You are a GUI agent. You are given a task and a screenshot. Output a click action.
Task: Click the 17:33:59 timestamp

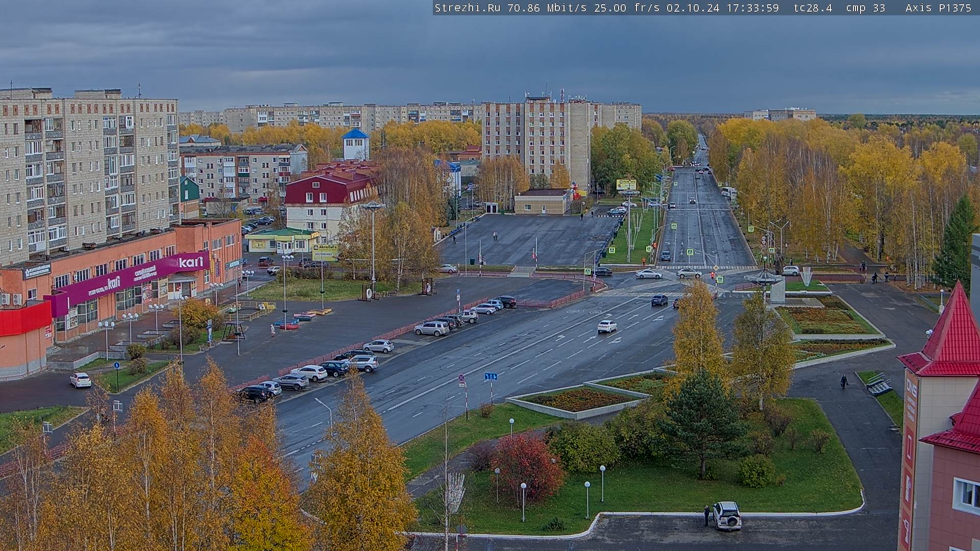[752, 8]
